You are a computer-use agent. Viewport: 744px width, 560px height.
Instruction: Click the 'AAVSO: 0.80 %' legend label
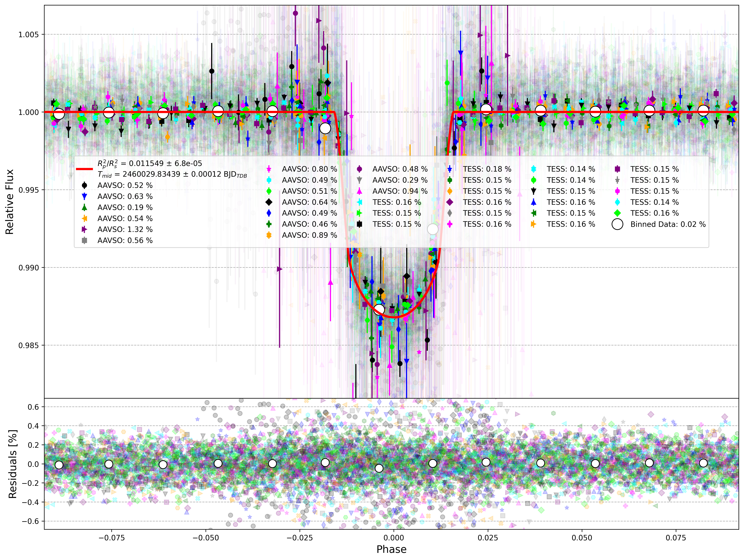[x=309, y=169]
